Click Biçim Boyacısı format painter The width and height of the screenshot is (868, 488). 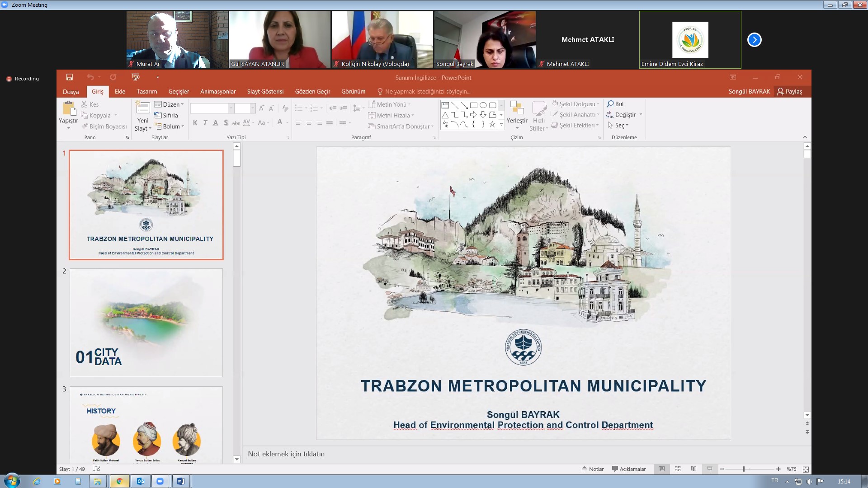[x=104, y=127]
